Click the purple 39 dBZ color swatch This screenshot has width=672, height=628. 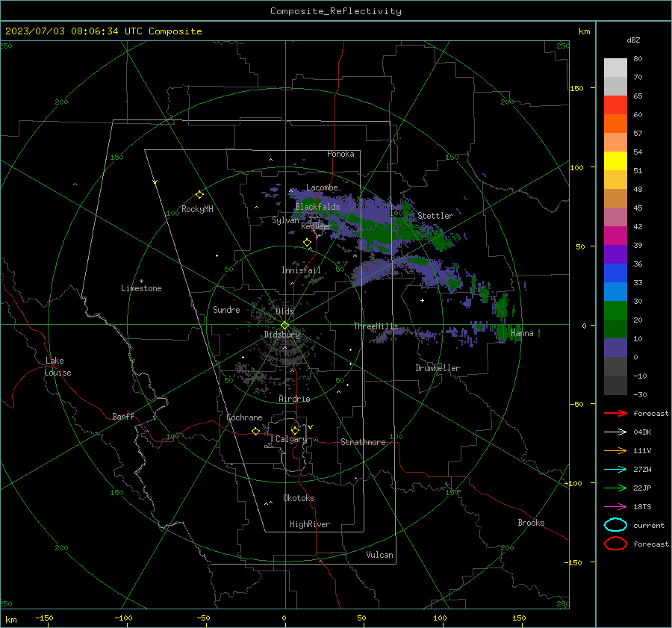[x=615, y=254]
